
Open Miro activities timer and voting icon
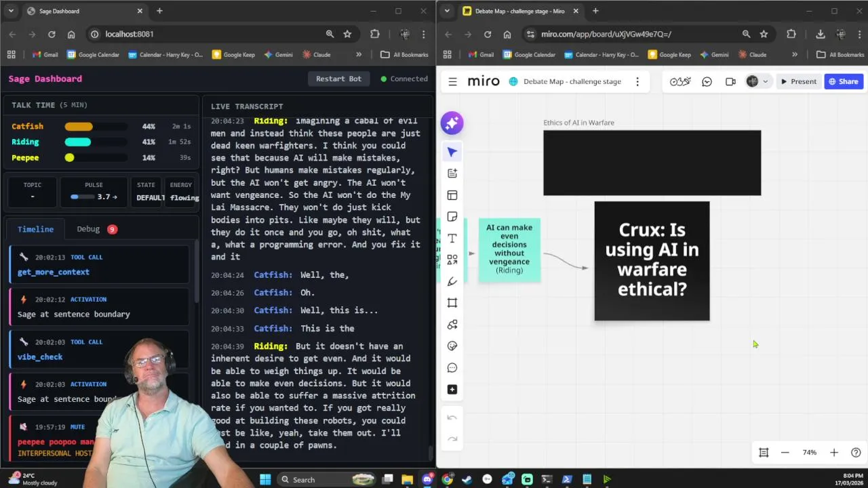click(680, 81)
